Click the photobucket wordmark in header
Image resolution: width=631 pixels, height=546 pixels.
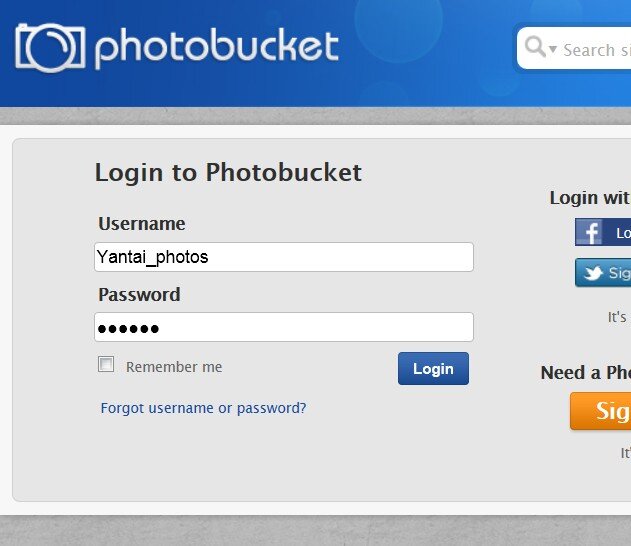217,48
